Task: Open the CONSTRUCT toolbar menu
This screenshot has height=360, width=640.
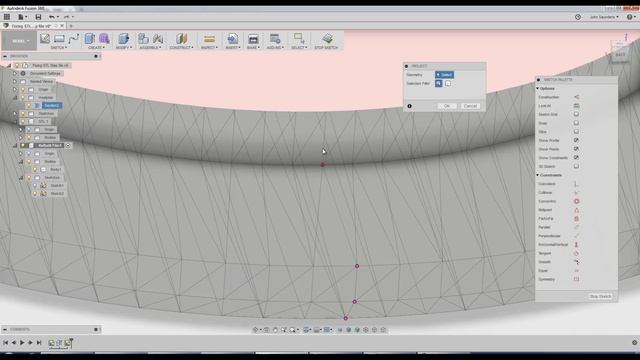Action: pyautogui.click(x=181, y=48)
